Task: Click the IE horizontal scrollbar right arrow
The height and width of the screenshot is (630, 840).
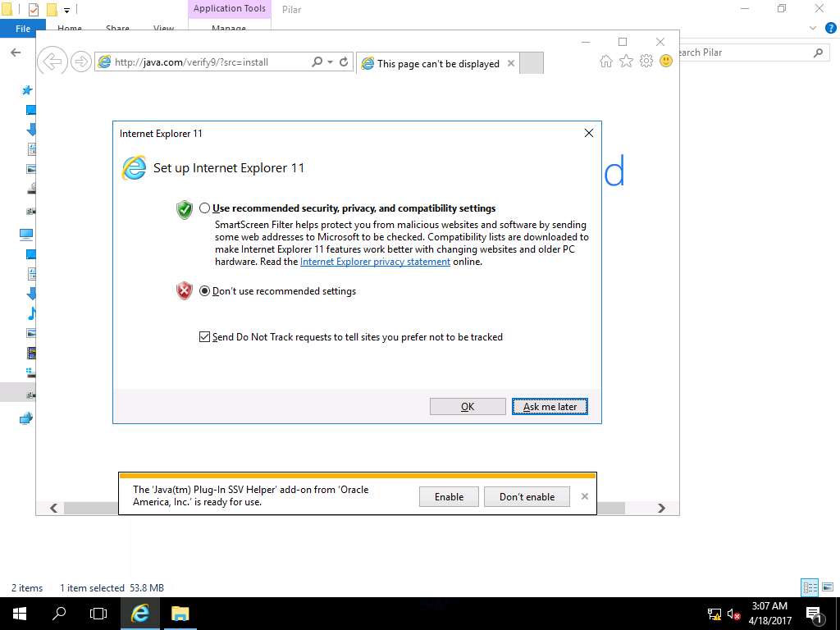Action: pyautogui.click(x=662, y=508)
